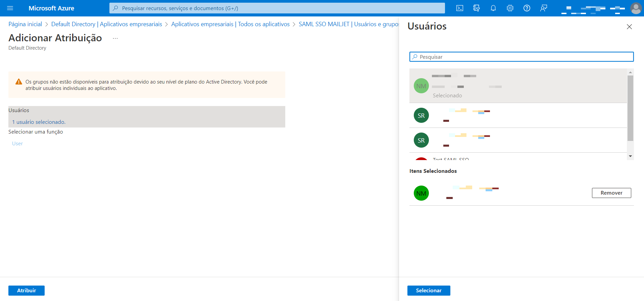Open the portal hamburger menu
Viewport: 644px width, 301px height.
tap(10, 8)
